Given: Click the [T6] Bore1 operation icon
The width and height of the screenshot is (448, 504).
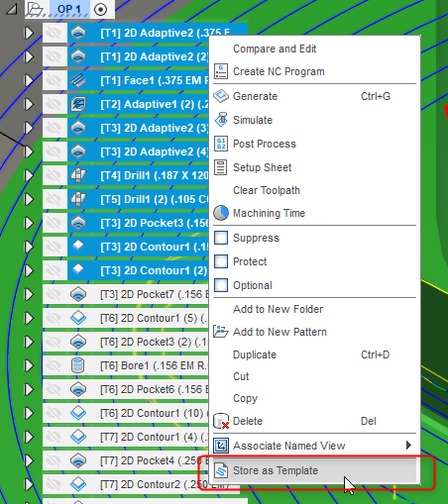Looking at the screenshot, I should (78, 365).
